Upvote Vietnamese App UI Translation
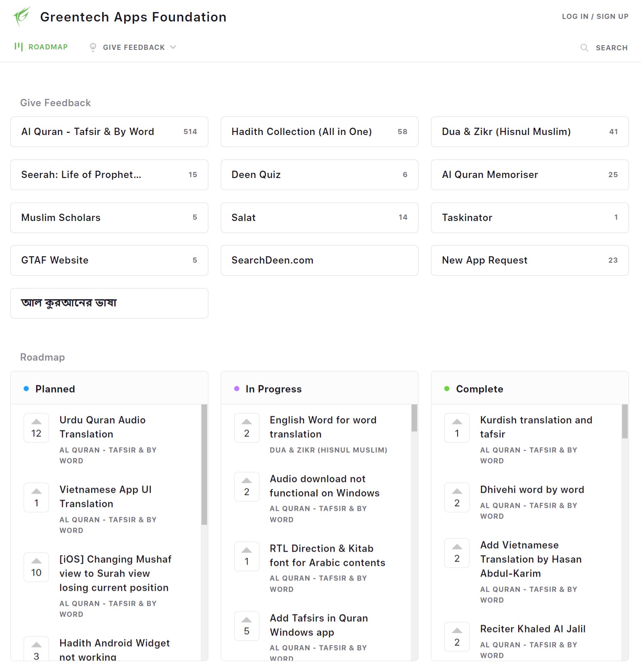 pos(37,497)
